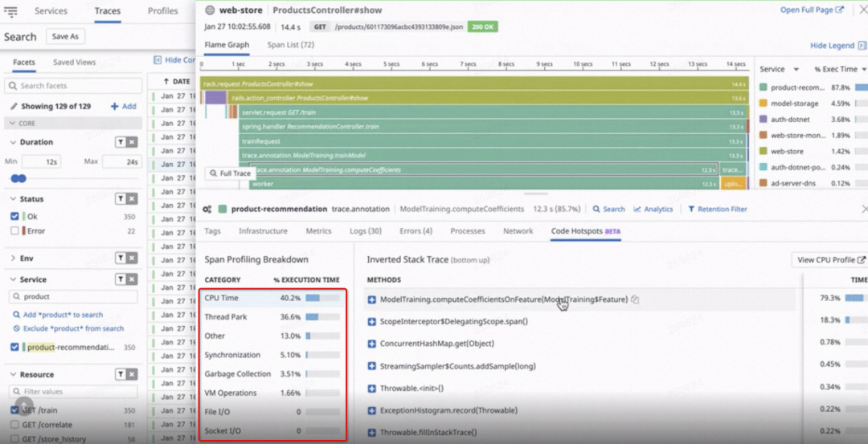
Task: Click Hide Controls toggle icon above table
Action: click(158, 59)
